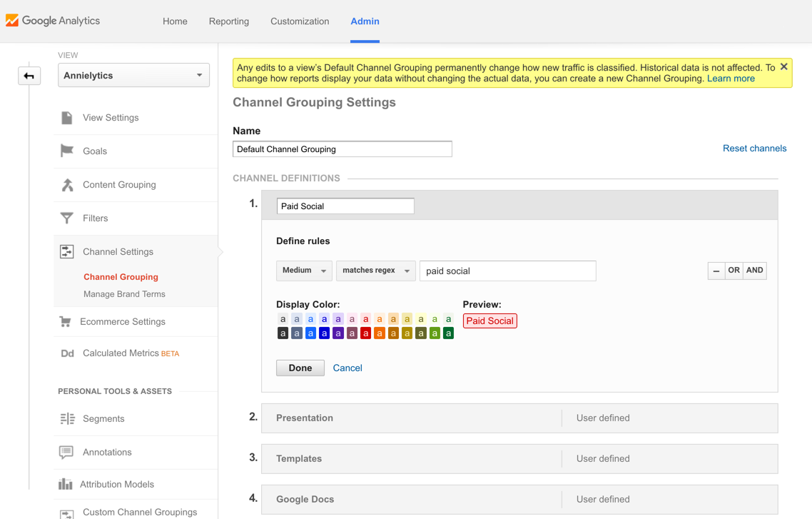Viewport: 812px width, 519px height.
Task: Click the Goals flag icon
Action: click(x=67, y=151)
